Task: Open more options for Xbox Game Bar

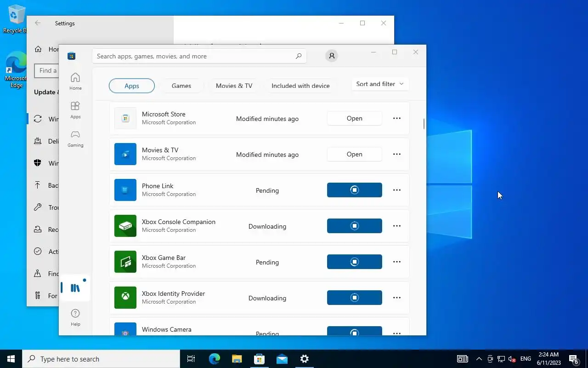Action: tap(397, 262)
